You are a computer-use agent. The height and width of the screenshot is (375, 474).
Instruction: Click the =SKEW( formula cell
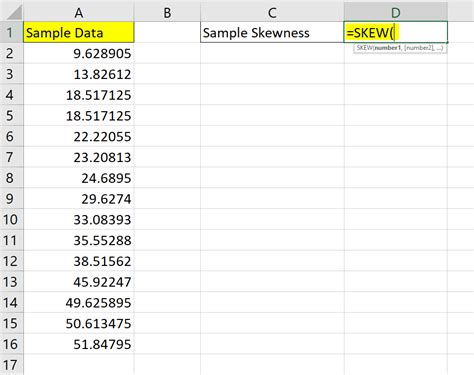coord(396,32)
